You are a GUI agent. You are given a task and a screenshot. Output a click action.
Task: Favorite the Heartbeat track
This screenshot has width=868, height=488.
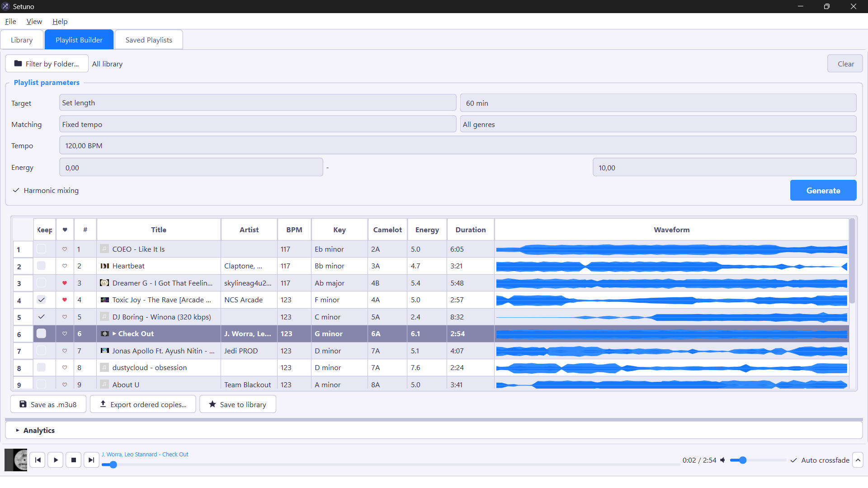(x=65, y=266)
